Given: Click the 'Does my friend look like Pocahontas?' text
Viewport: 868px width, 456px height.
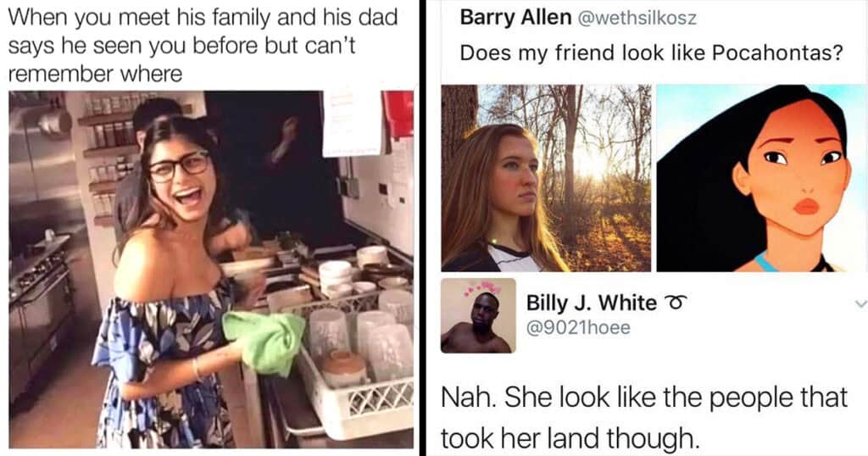Looking at the screenshot, I should coord(652,53).
